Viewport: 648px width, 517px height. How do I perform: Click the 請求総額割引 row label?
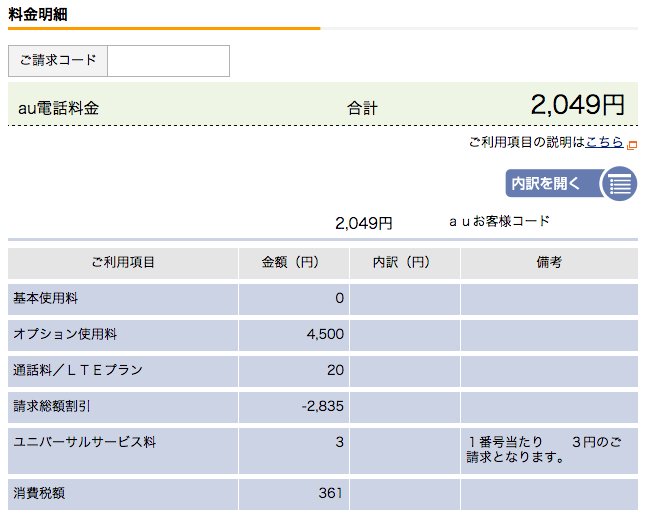pos(52,406)
